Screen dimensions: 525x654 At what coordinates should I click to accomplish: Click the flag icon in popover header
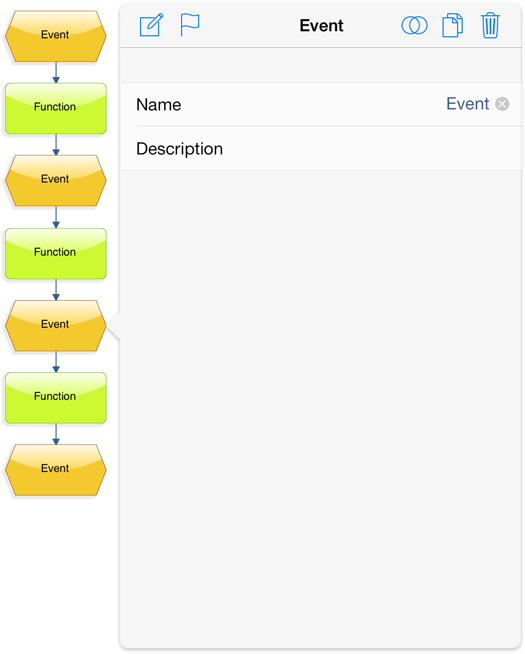[x=190, y=25]
